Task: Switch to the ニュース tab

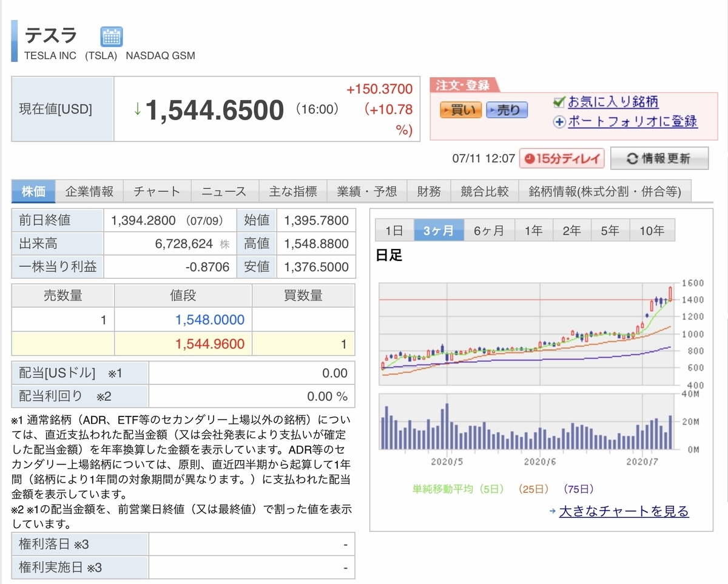Action: click(224, 192)
